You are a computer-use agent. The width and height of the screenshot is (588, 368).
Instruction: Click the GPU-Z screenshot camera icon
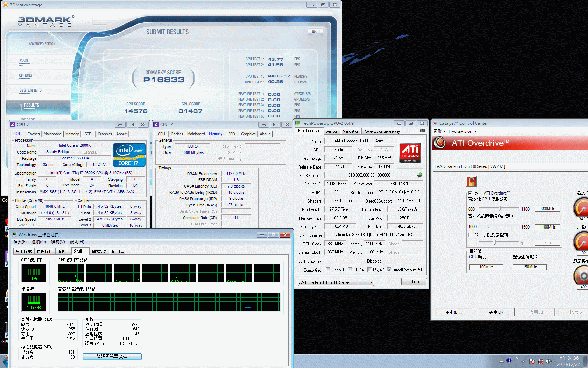422,131
